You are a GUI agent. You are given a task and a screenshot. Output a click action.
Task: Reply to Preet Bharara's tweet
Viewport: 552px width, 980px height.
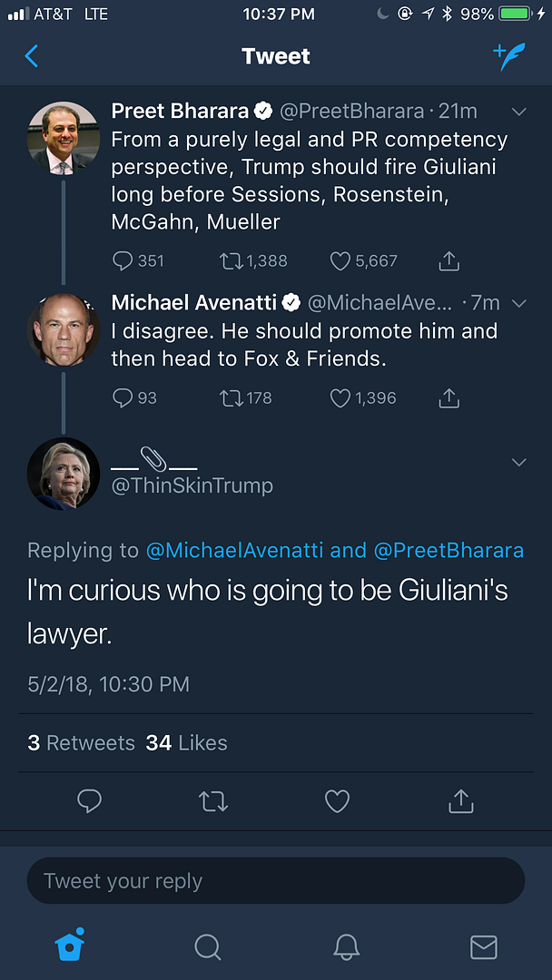point(123,261)
